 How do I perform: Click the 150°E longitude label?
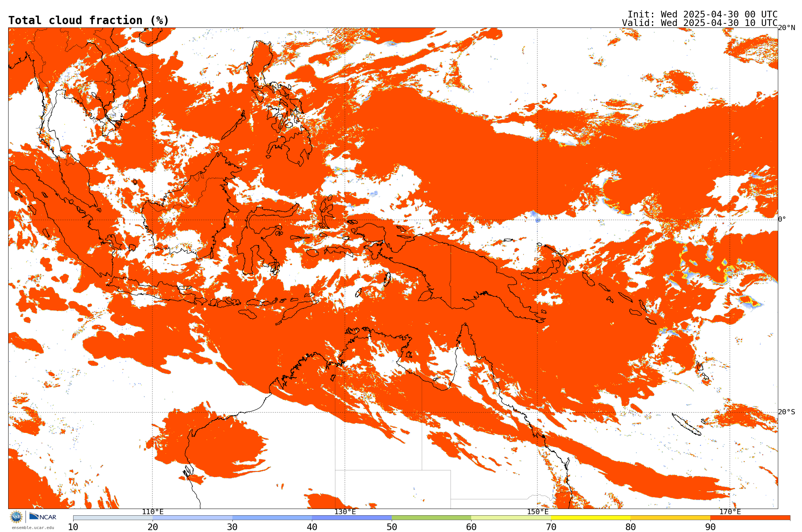pyautogui.click(x=538, y=512)
